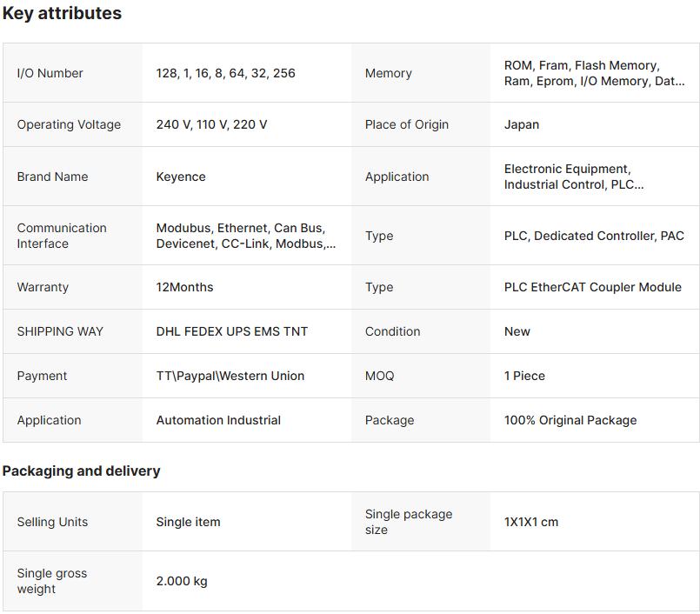Click the single gross weight 2.000 kg value
This screenshot has width=700, height=614.
click(182, 581)
